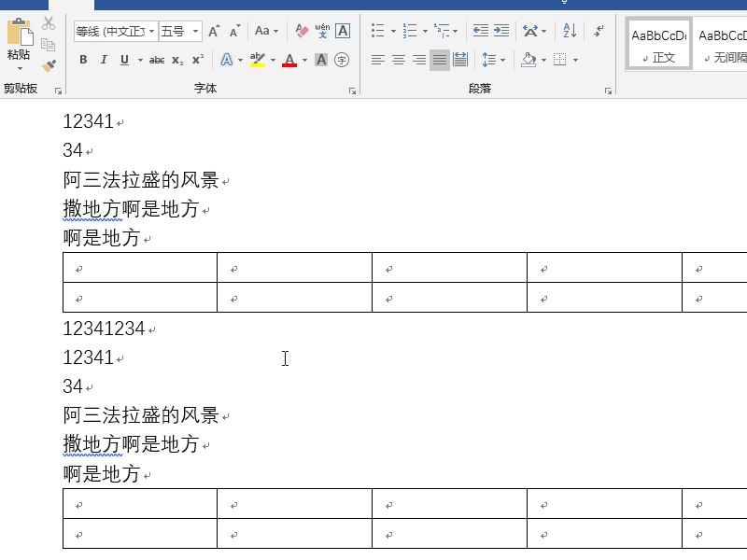The image size is (747, 560).
Task: Open the Clipboard pane launcher
Action: (x=58, y=91)
